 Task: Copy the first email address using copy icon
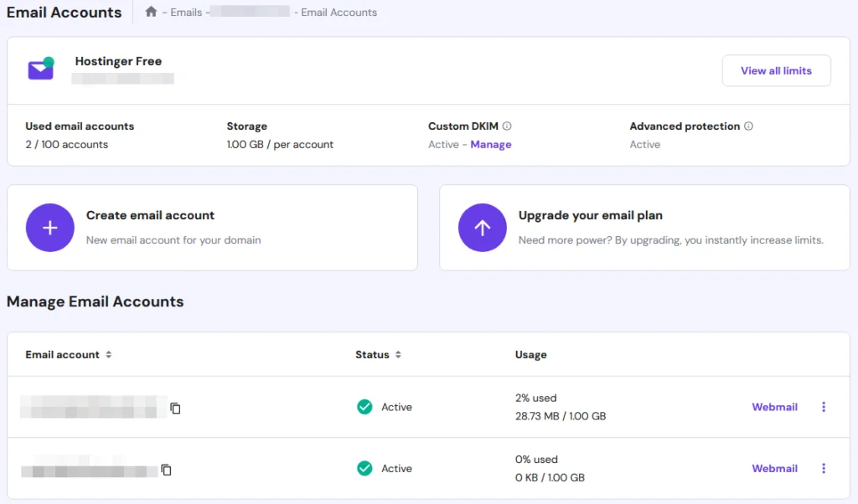pos(174,408)
